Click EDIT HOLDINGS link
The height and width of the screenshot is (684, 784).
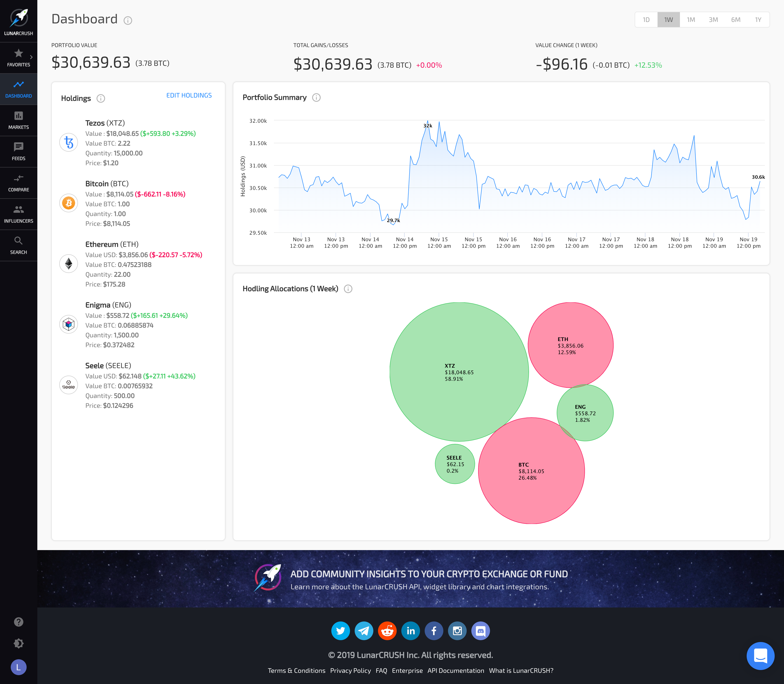pos(189,95)
